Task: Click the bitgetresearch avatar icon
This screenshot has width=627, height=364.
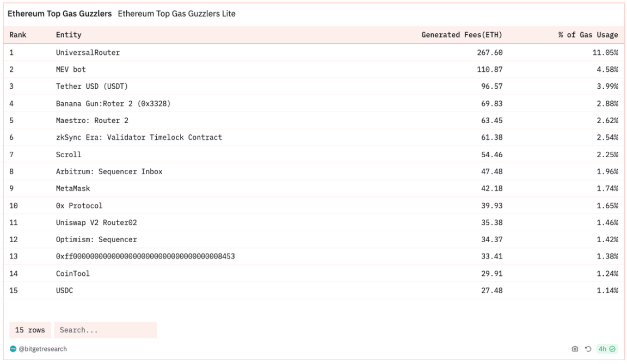Action: pyautogui.click(x=13, y=349)
